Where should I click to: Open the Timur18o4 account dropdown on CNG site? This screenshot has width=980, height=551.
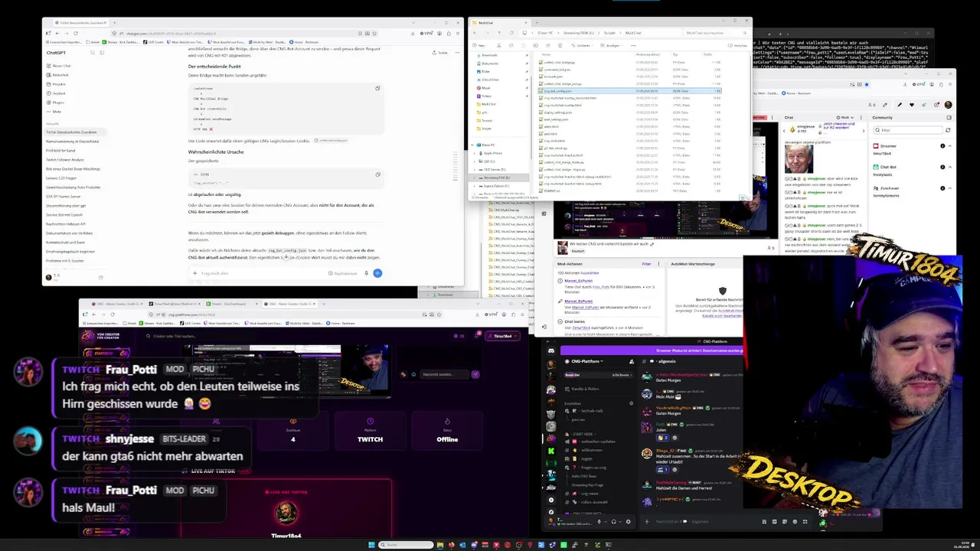click(504, 336)
